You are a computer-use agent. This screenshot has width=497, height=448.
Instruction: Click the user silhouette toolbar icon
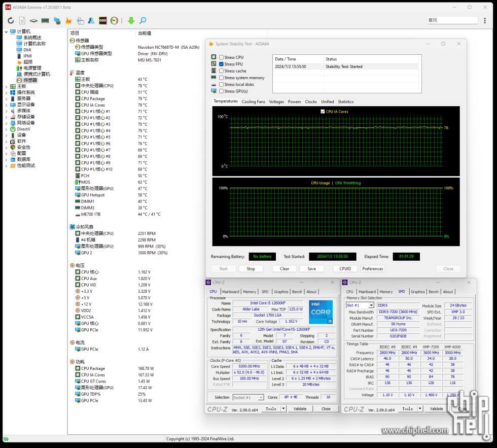[91, 21]
